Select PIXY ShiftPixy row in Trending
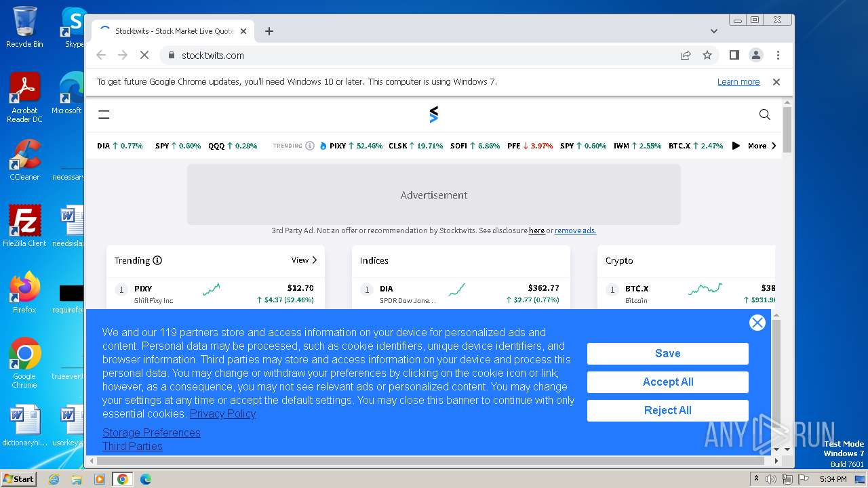868x488 pixels. (x=216, y=294)
